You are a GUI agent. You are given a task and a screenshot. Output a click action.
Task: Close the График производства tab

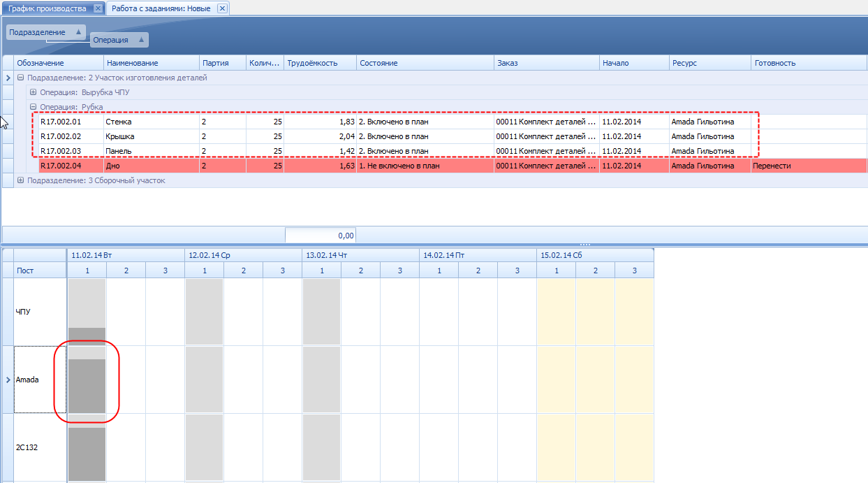point(98,8)
